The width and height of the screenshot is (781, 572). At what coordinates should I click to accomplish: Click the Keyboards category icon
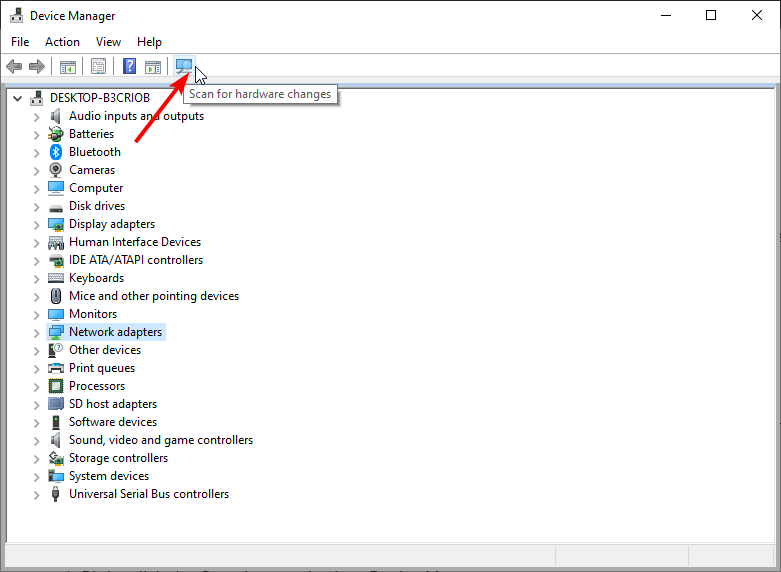(x=55, y=278)
